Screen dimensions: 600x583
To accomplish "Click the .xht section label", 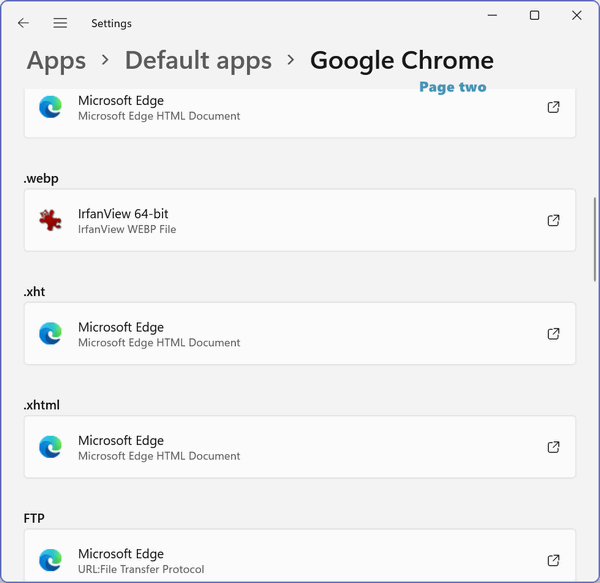I will point(34,292).
